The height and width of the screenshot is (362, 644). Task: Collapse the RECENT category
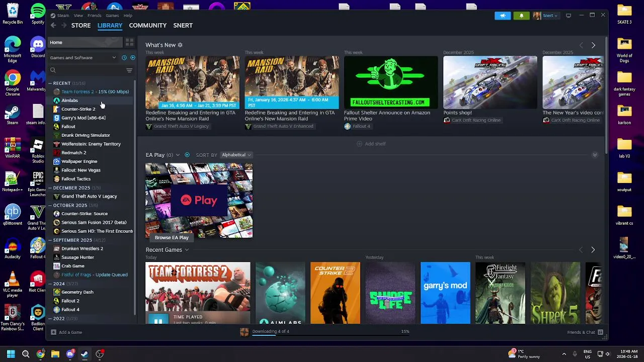(x=50, y=83)
